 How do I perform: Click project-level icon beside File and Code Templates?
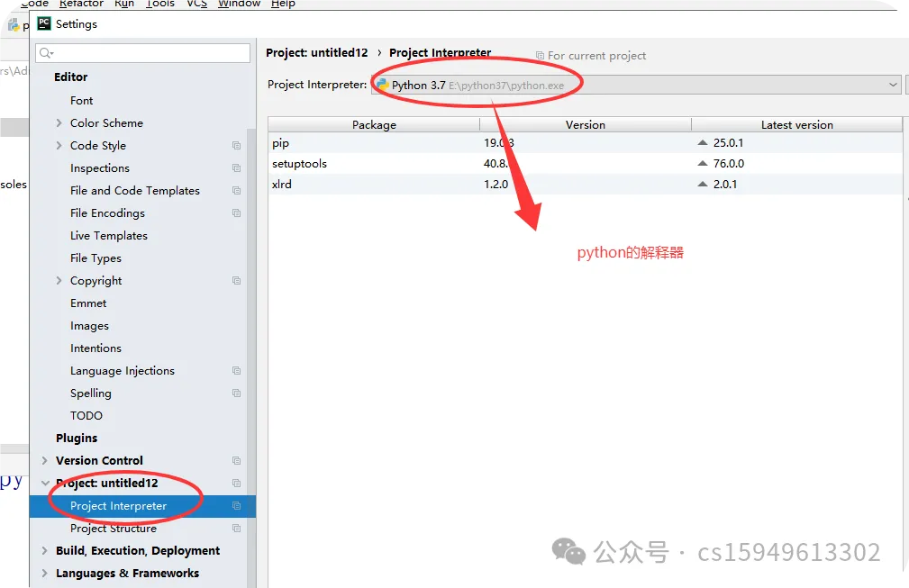(x=237, y=191)
